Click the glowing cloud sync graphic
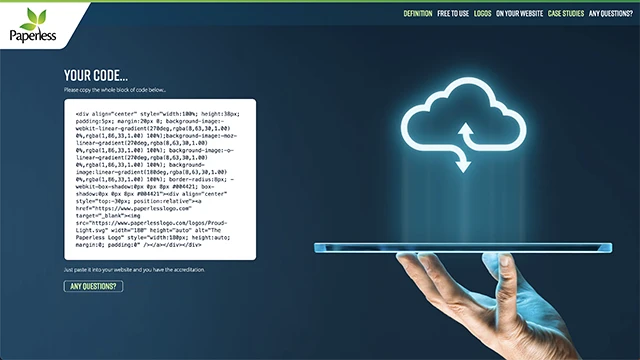 [x=463, y=124]
